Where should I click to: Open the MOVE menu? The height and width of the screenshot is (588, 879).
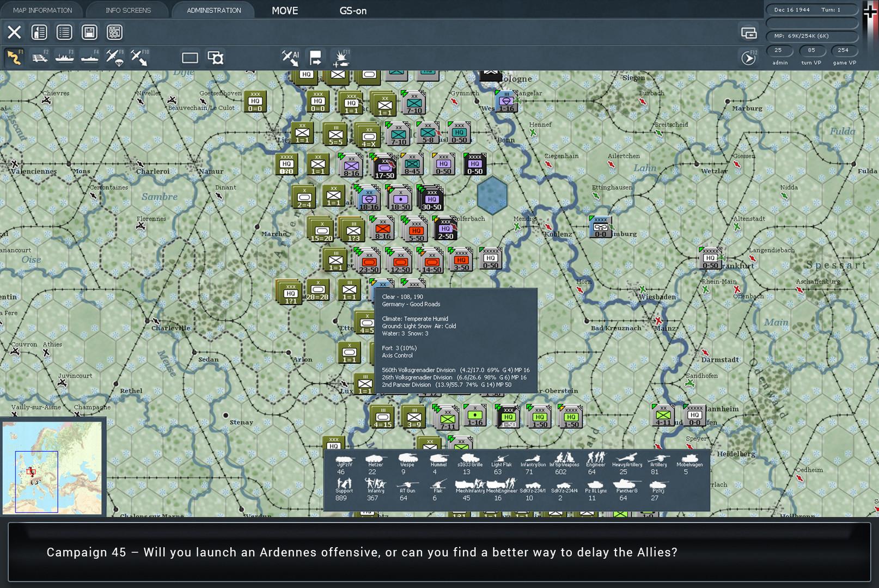pos(284,10)
